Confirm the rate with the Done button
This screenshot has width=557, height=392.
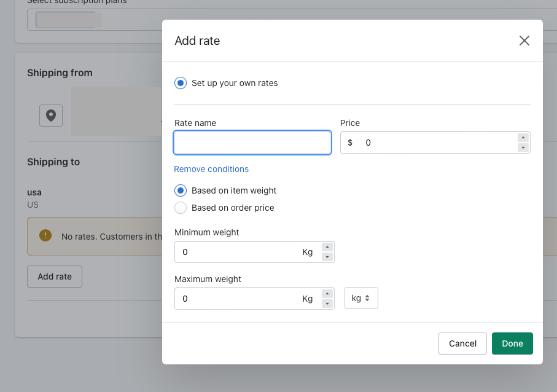point(512,343)
